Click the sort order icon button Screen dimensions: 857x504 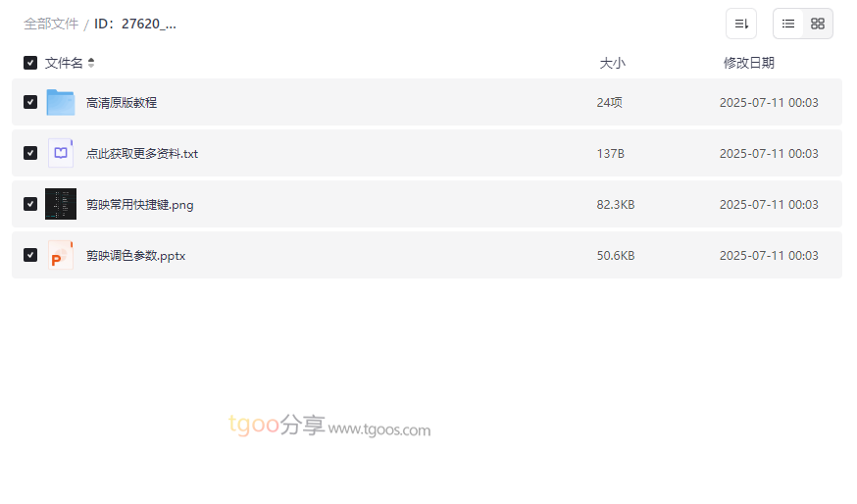tap(741, 24)
